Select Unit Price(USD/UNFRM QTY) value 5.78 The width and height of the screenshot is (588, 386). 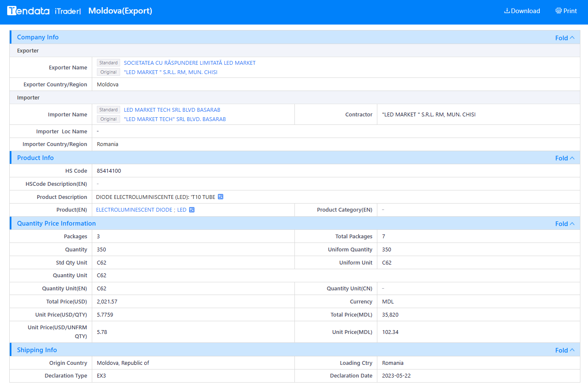point(102,332)
